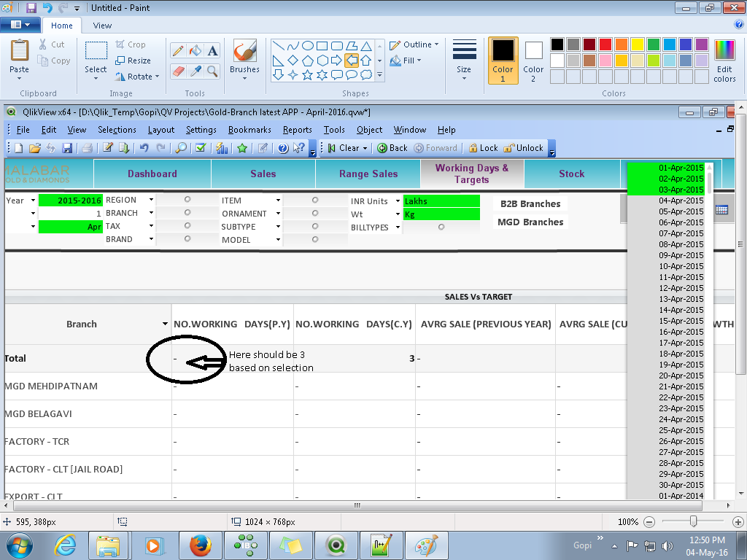Expand the Customize Quick Access Toolbar arrow
The height and width of the screenshot is (560, 747).
77,8
